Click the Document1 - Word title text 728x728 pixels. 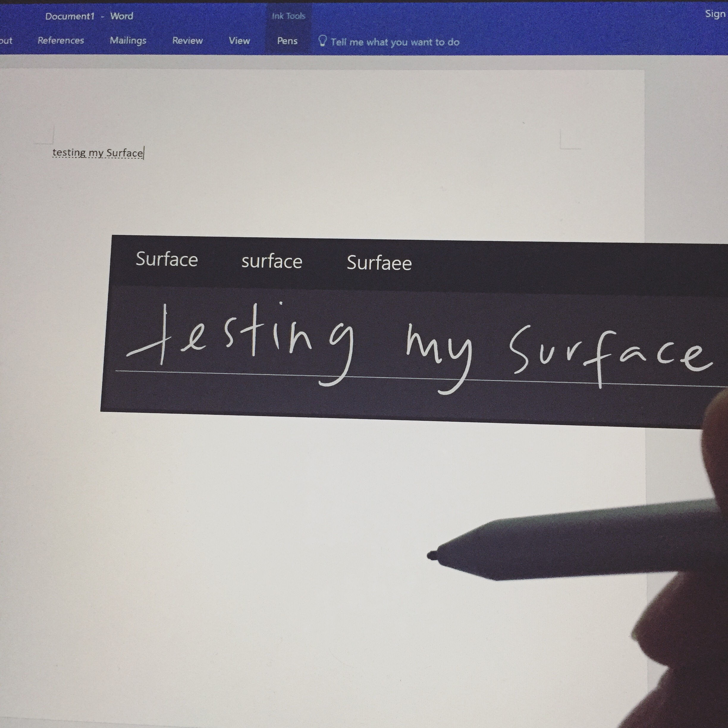[x=89, y=16]
